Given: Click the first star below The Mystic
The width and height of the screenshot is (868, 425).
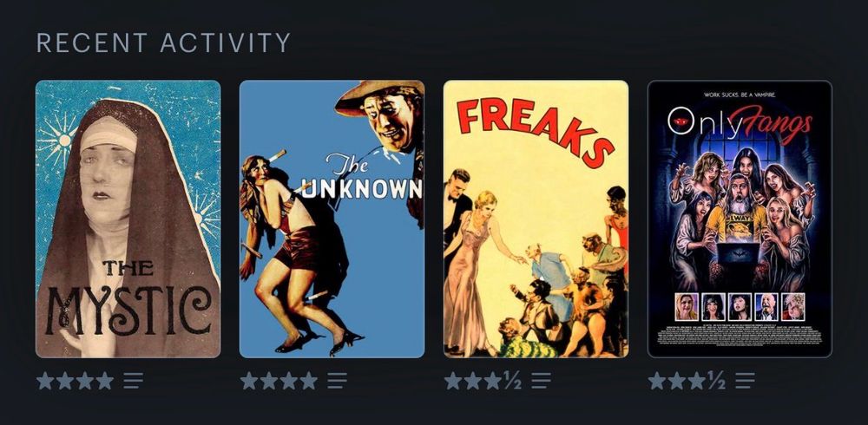Looking at the screenshot, I should pyautogui.click(x=45, y=381).
